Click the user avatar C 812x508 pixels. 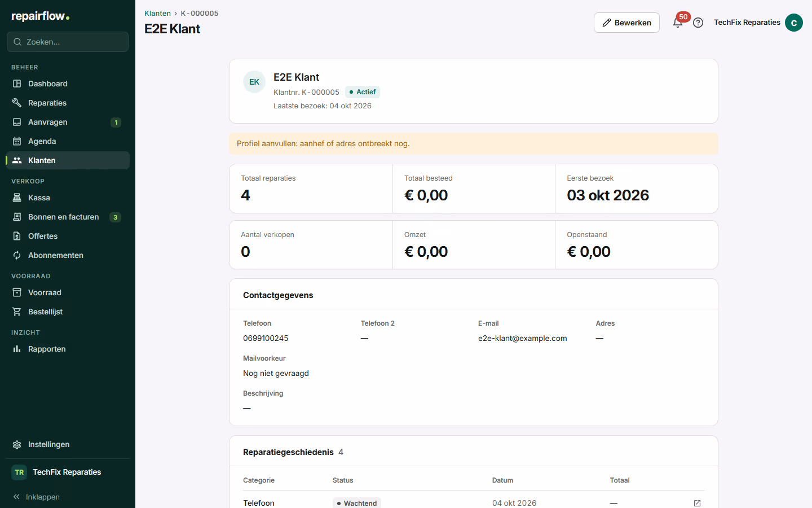794,23
